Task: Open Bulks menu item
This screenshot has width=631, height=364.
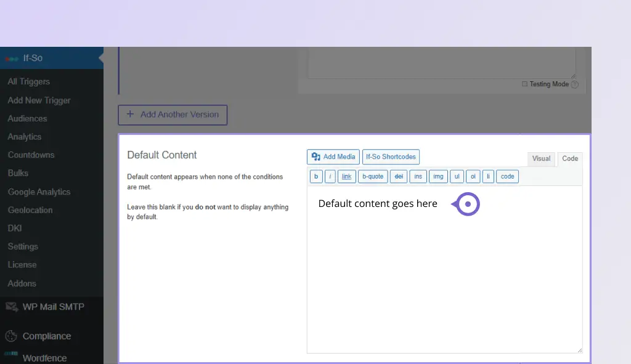Action: click(18, 173)
